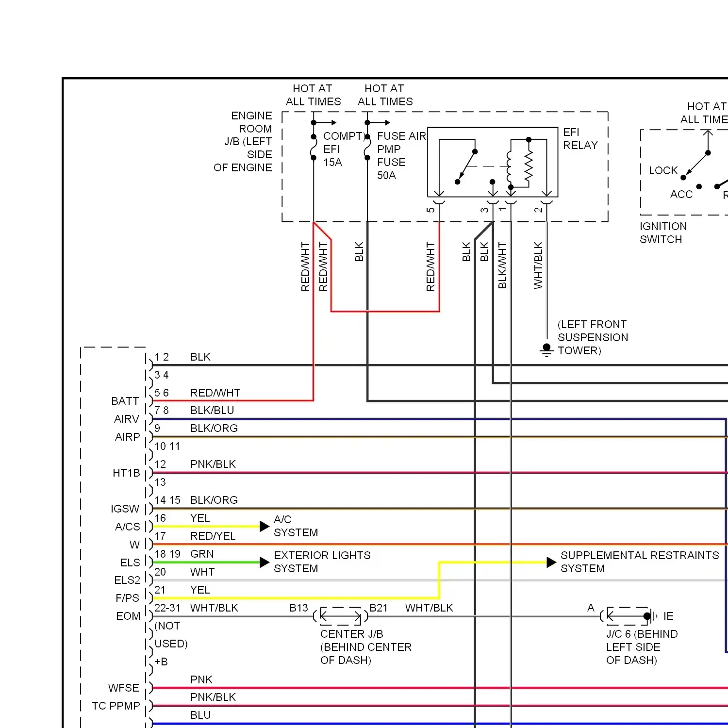Click the arrowhead pointing to EXTERIOR LIGHTS SYSTEM
The width and height of the screenshot is (728, 728).
pos(265,562)
